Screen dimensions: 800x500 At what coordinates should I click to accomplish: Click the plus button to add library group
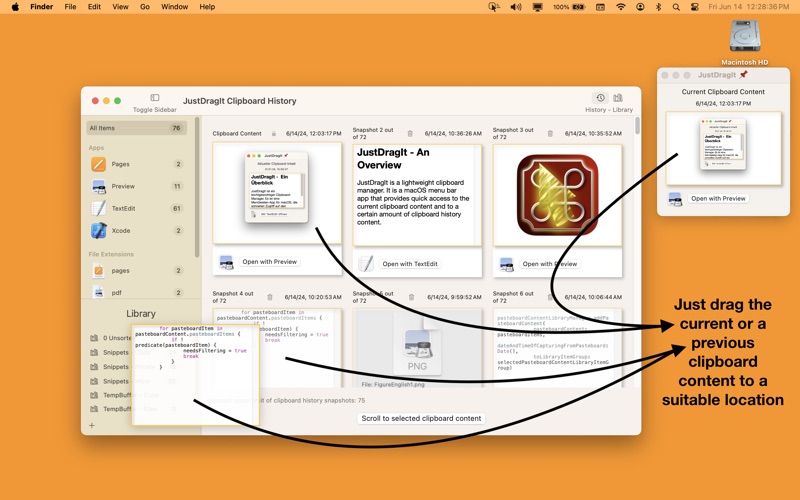click(92, 426)
